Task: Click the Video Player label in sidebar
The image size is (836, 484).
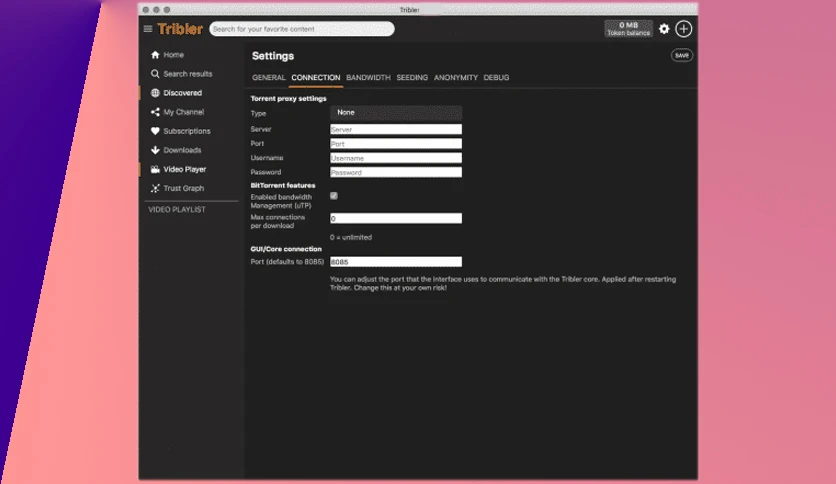Action: tap(184, 170)
